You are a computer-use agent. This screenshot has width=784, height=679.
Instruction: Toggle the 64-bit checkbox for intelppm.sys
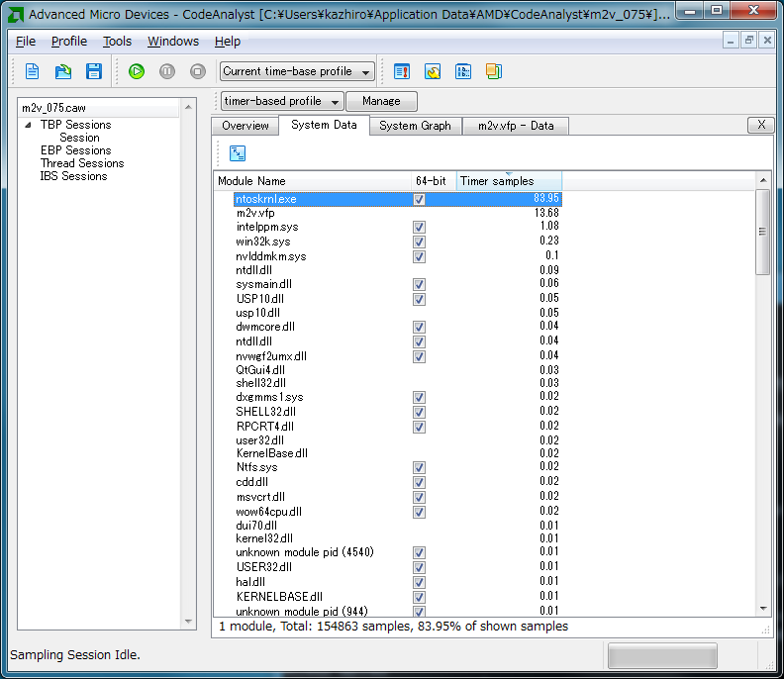click(x=419, y=227)
